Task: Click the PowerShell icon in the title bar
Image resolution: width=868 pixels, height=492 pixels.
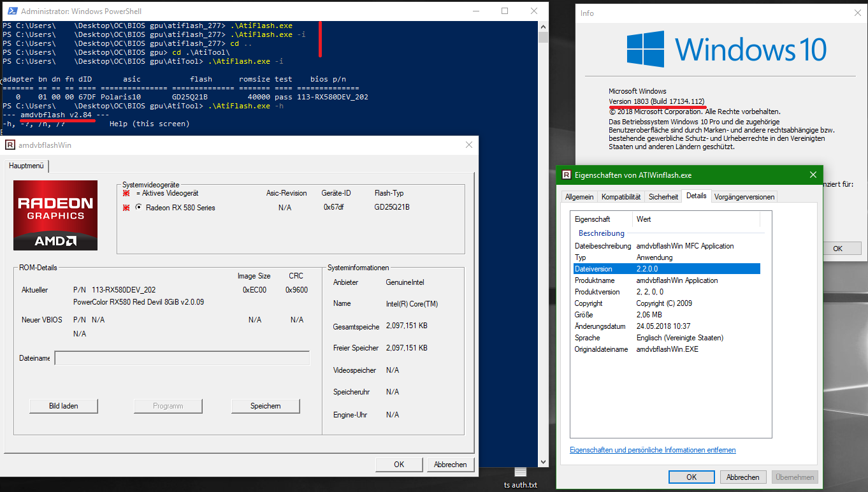Action: [x=11, y=11]
